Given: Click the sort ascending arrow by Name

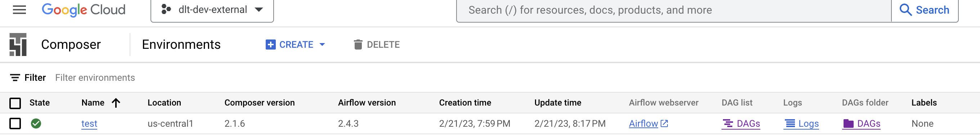Looking at the screenshot, I should click(116, 102).
